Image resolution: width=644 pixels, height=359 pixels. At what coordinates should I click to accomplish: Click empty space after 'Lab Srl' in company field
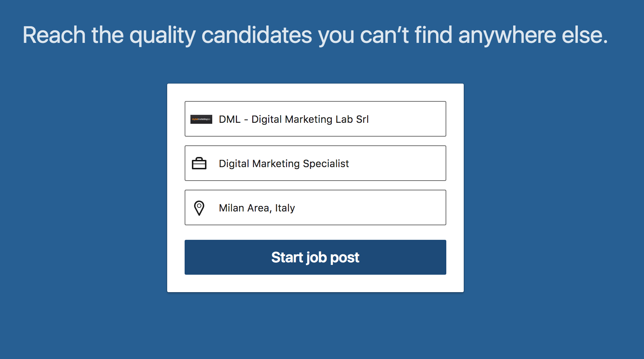click(407, 119)
